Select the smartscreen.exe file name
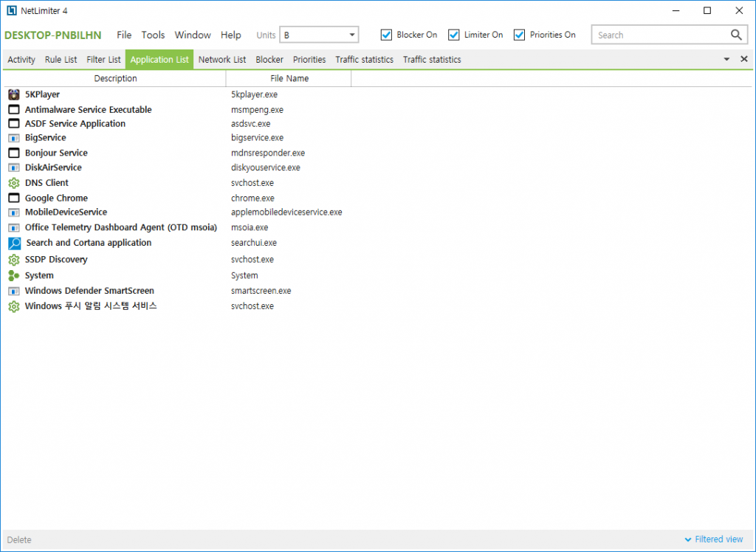Viewport: 756px width, 552px height. [261, 291]
